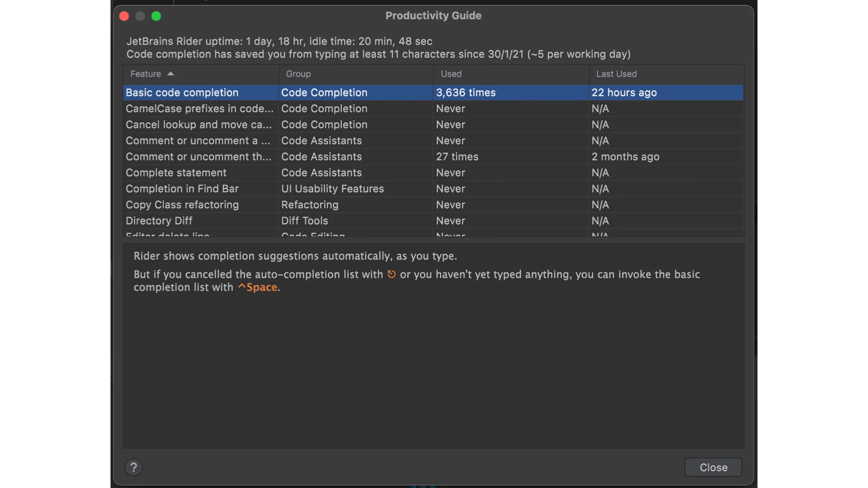
Task: Select the CamelCase prefixes feature row
Action: (x=199, y=108)
